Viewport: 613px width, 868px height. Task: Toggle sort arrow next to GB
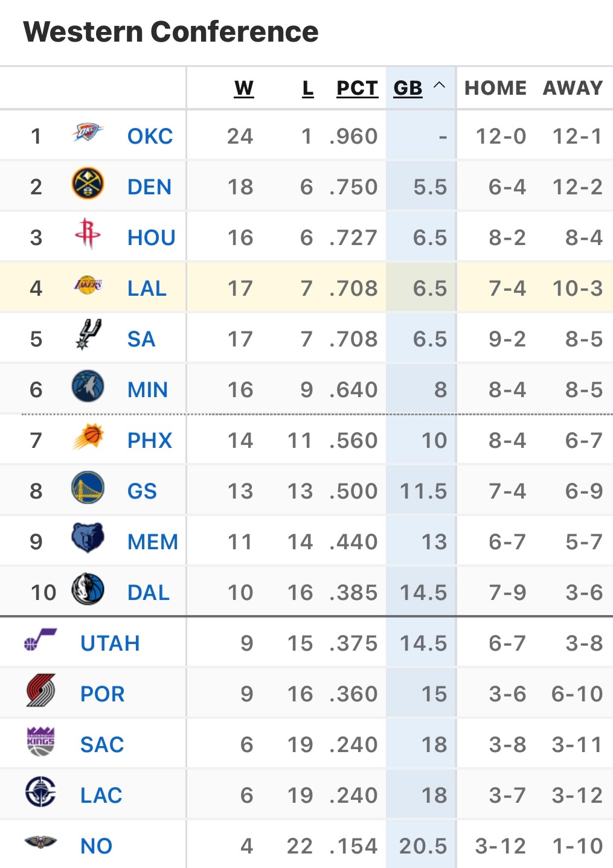(x=440, y=86)
